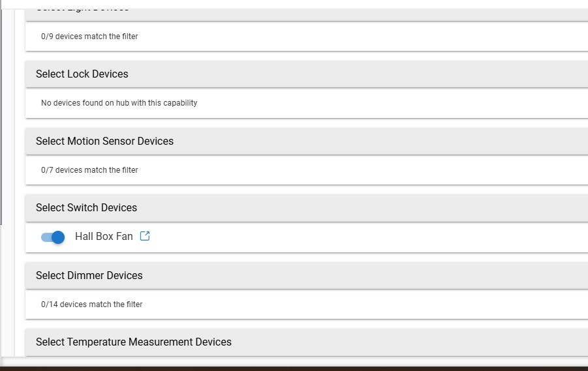Viewport: 588px width, 371px height.
Task: Open Select Temperature Measurement Devices section
Action: 307,342
